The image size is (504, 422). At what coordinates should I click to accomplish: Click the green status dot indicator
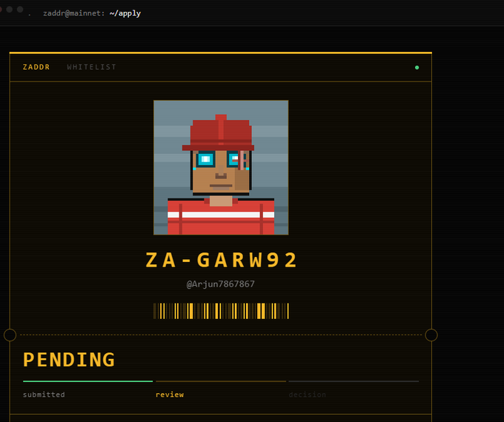point(417,67)
